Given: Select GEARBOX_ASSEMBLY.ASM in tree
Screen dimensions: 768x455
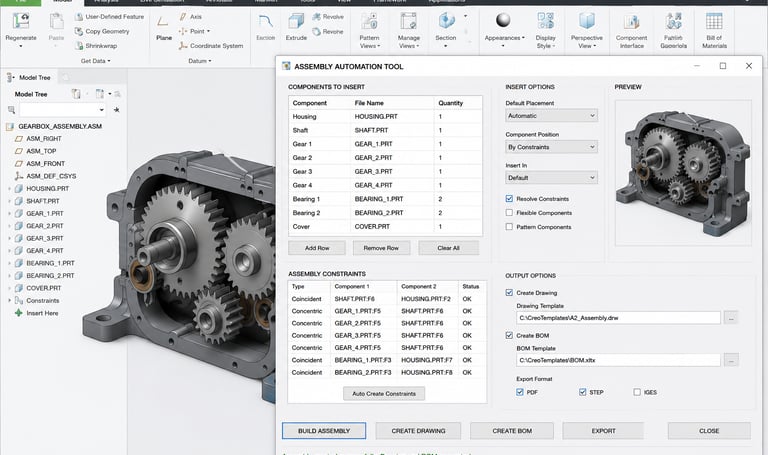Looking at the screenshot, I should (x=54, y=126).
